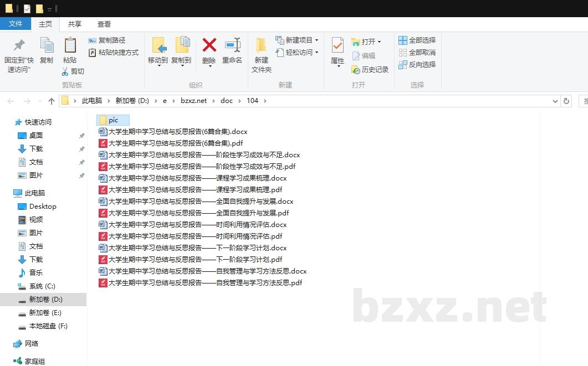Click bzxz.net in the address breadcrumb
Viewport: 588px width, 366px height.
(193, 101)
